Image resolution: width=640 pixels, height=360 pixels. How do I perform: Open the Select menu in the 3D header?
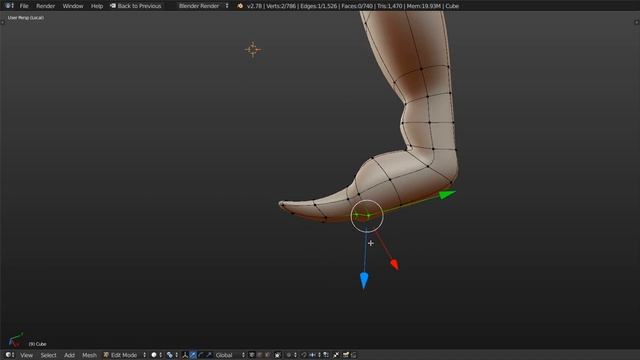(x=48, y=355)
